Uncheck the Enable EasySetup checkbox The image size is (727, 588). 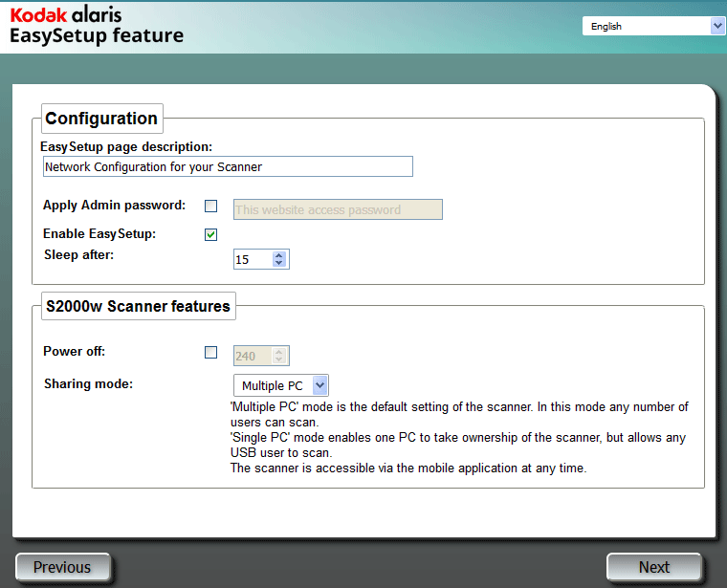click(211, 234)
